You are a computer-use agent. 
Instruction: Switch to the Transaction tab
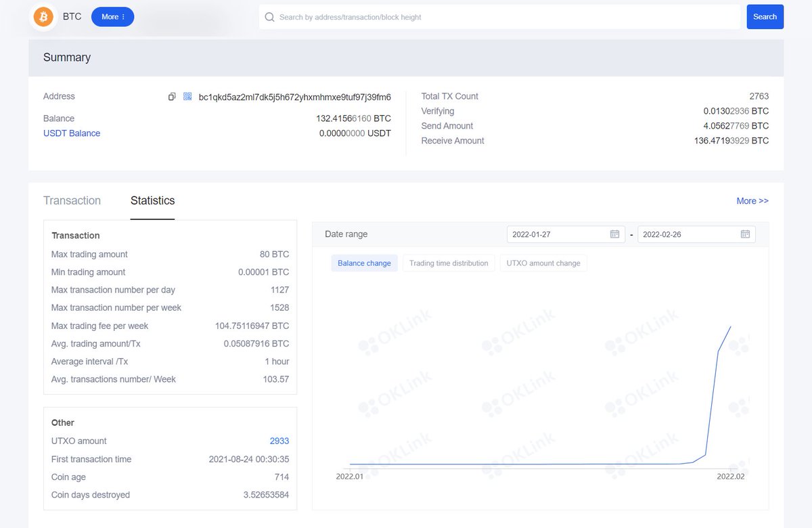72,200
